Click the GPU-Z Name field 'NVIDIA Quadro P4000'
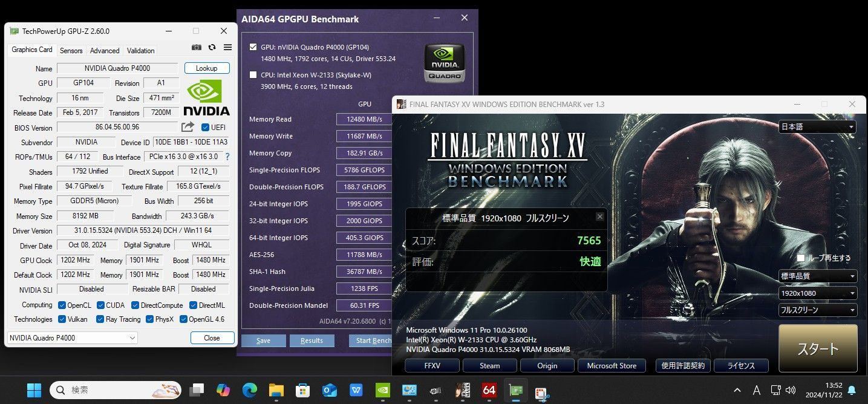The height and width of the screenshot is (404, 868). point(117,68)
